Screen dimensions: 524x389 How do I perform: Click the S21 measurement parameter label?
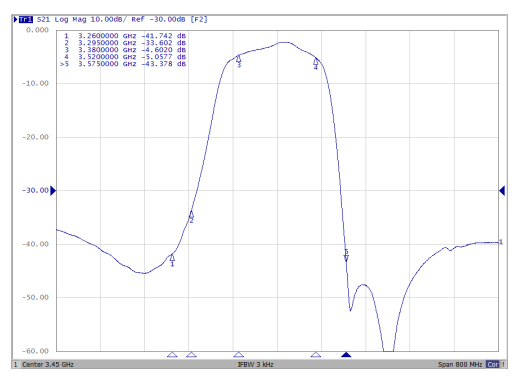43,19
